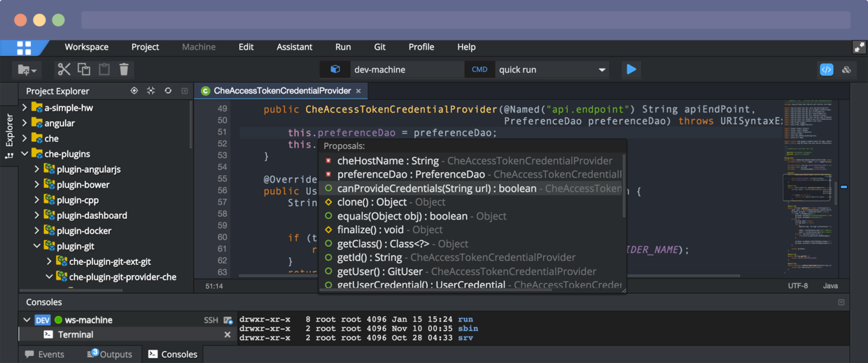Collapse the ws-machine node in Consoles
The width and height of the screenshot is (868, 363).
(x=27, y=320)
